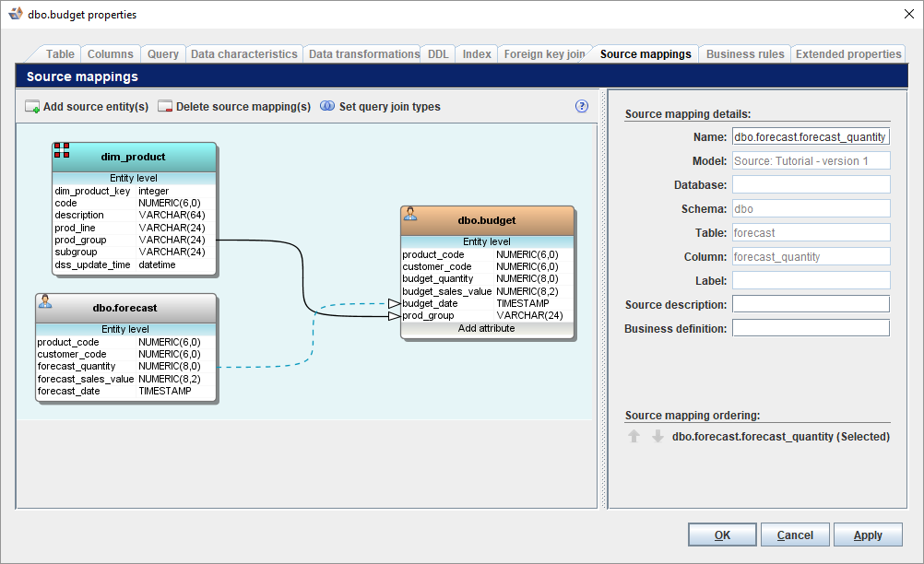Screen dimensions: 924x564
Task: Click the Set query join types icon
Action: [327, 106]
